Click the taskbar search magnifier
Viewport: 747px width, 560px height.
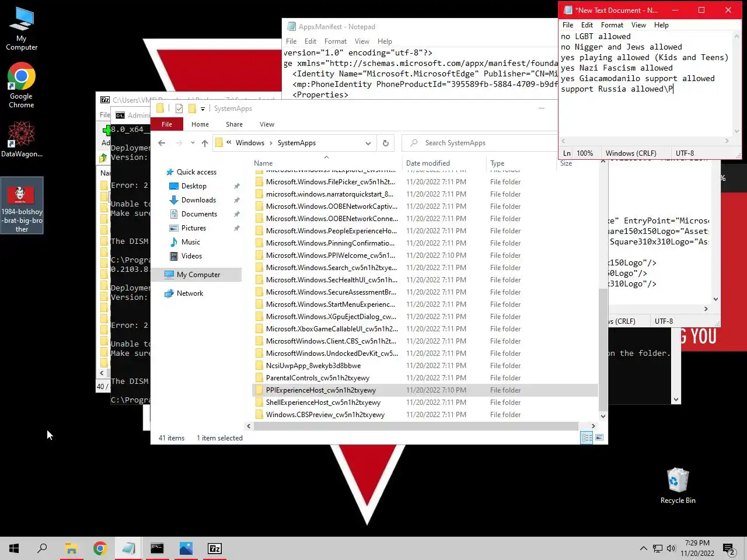click(x=42, y=548)
